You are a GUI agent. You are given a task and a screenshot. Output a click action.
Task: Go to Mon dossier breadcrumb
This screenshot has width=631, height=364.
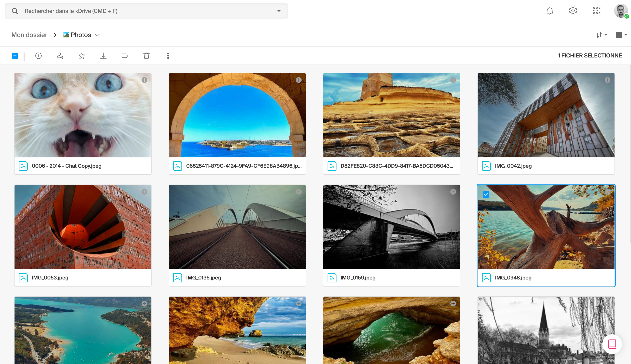coord(29,35)
